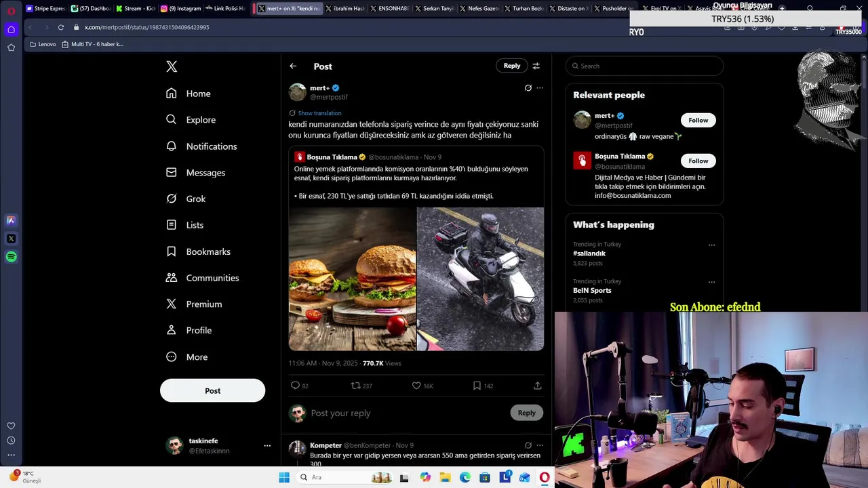This screenshot has height=488, width=868.
Task: Open the Windows Start menu
Action: (284, 477)
